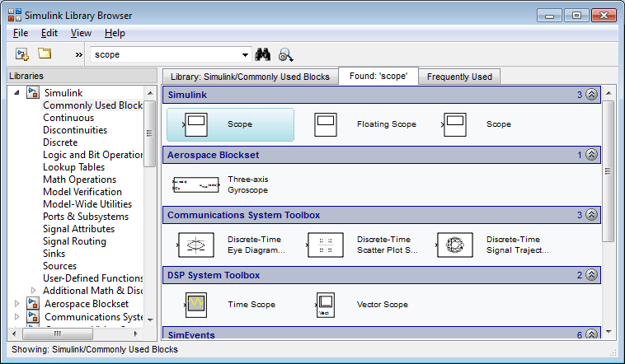Click the Simulink library icon in tree
Viewport: 625px width, 364px height.
(33, 92)
